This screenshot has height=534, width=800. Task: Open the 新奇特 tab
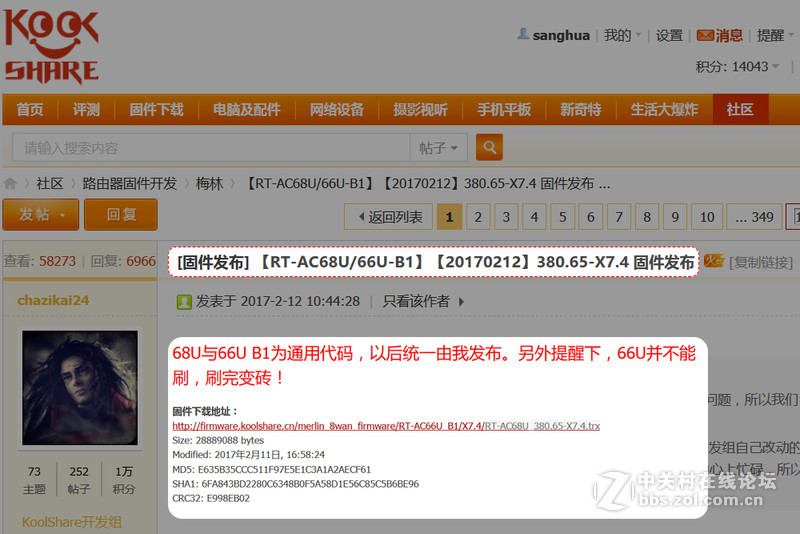[x=581, y=109]
